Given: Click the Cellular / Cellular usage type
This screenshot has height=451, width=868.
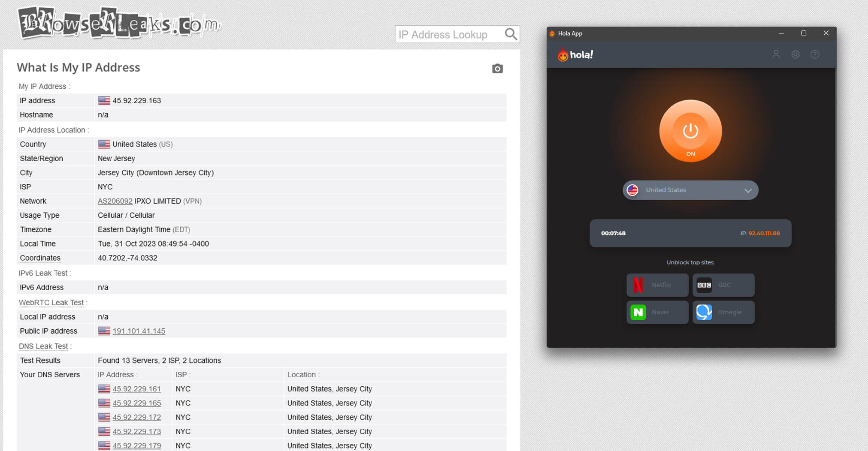Looking at the screenshot, I should 126,215.
